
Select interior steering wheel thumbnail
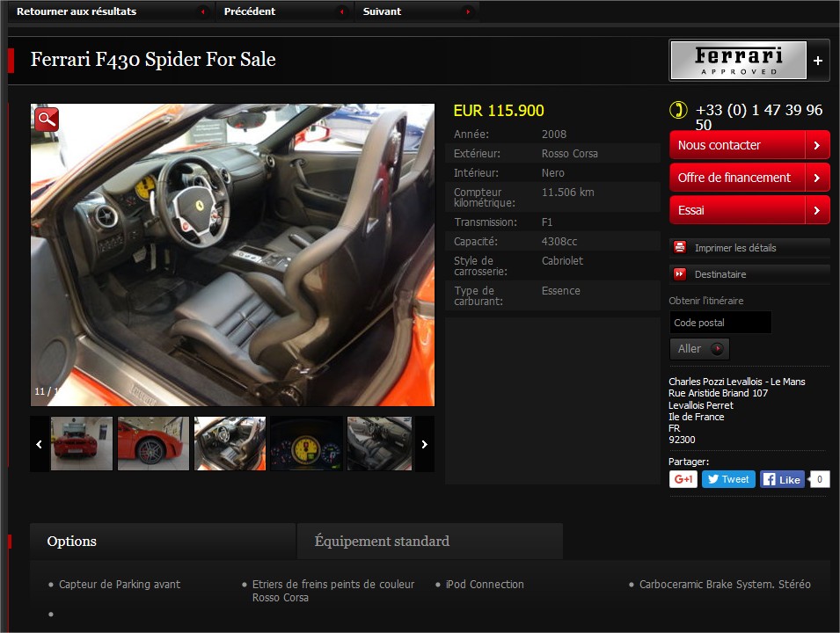pos(230,444)
